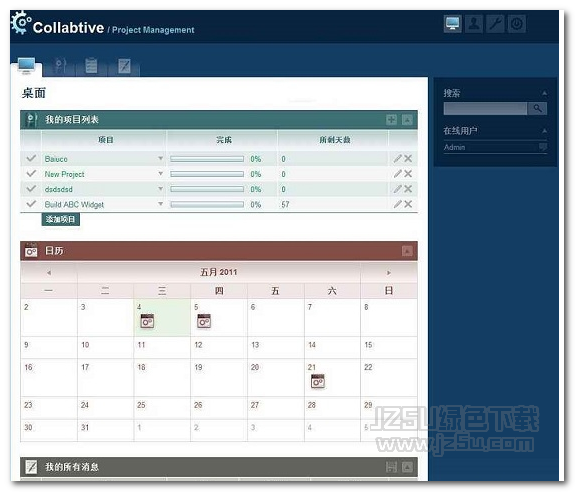Open the wrench administration icon
Image resolution: width=575 pixels, height=492 pixels.
click(x=495, y=24)
